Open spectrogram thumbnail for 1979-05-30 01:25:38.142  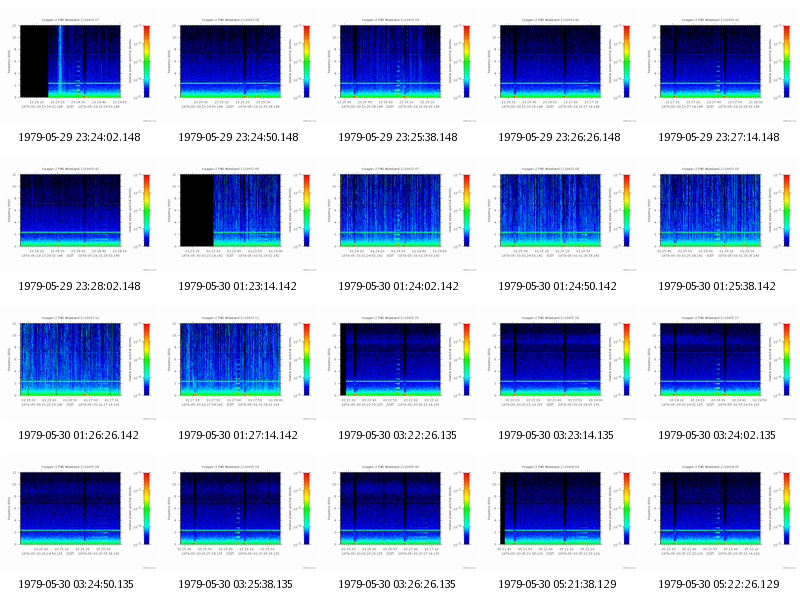(x=719, y=216)
